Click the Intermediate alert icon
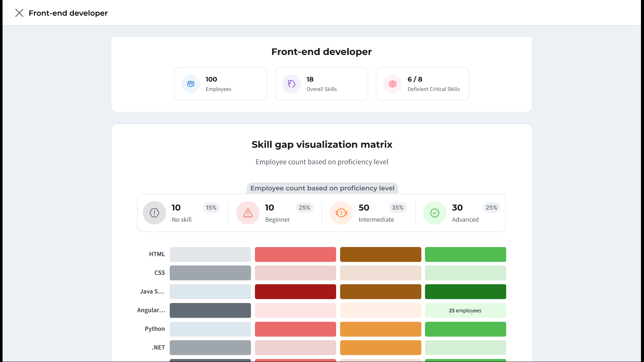 tap(341, 213)
